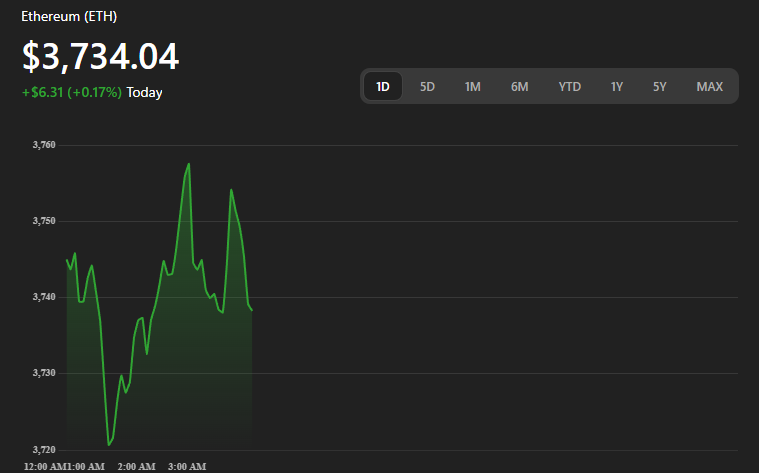Select the YTD range tab
Viewport: 759px width, 473px height.
(569, 87)
